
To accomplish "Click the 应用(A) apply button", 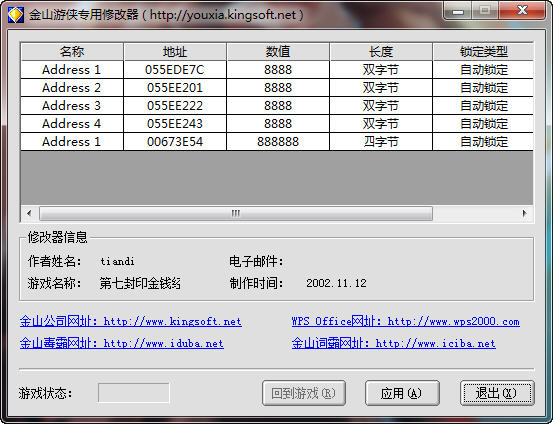I will click(402, 393).
